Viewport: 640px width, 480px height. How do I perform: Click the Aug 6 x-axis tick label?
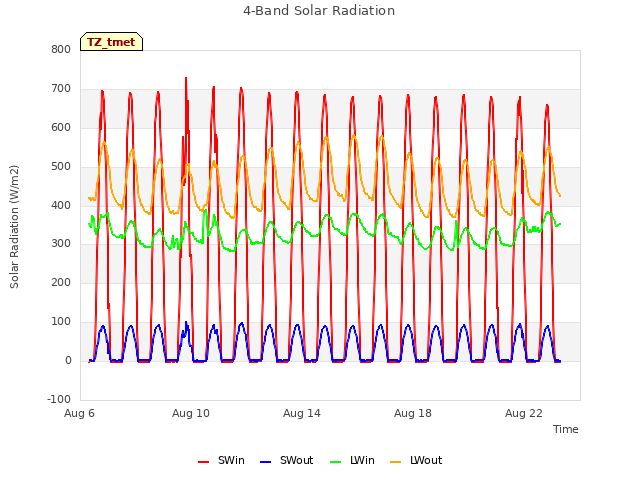tap(79, 413)
